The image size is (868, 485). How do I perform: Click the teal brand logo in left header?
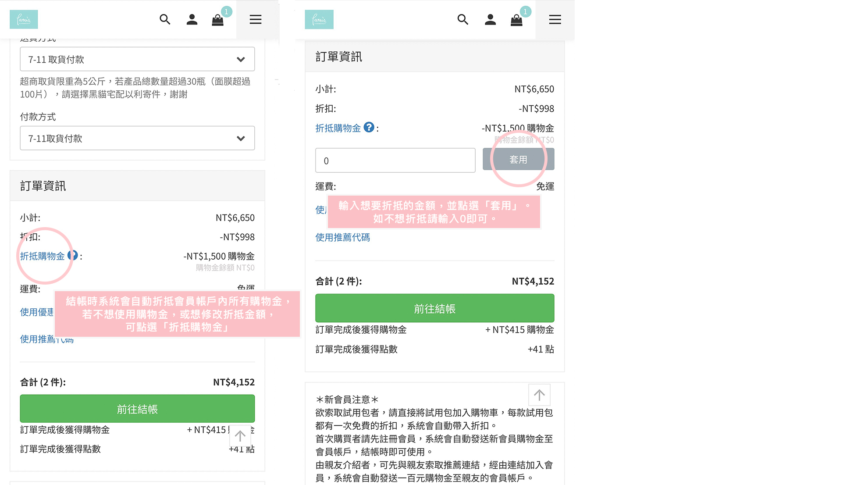24,19
